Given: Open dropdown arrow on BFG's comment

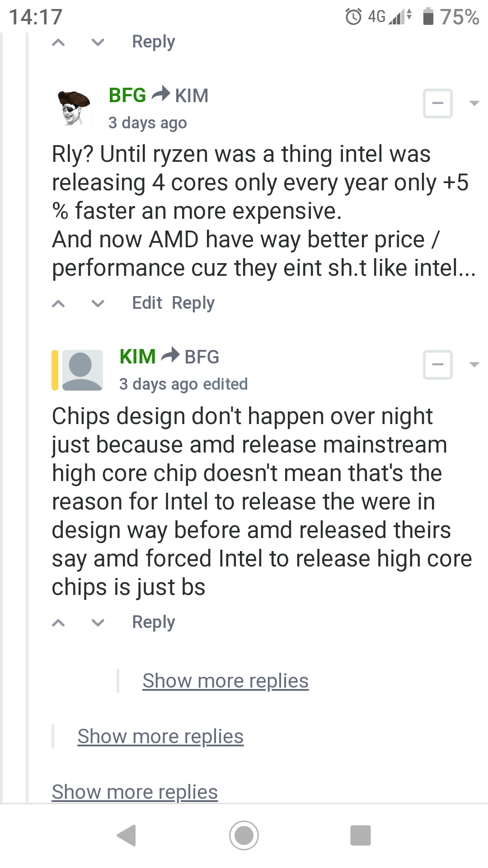Looking at the screenshot, I should click(474, 104).
